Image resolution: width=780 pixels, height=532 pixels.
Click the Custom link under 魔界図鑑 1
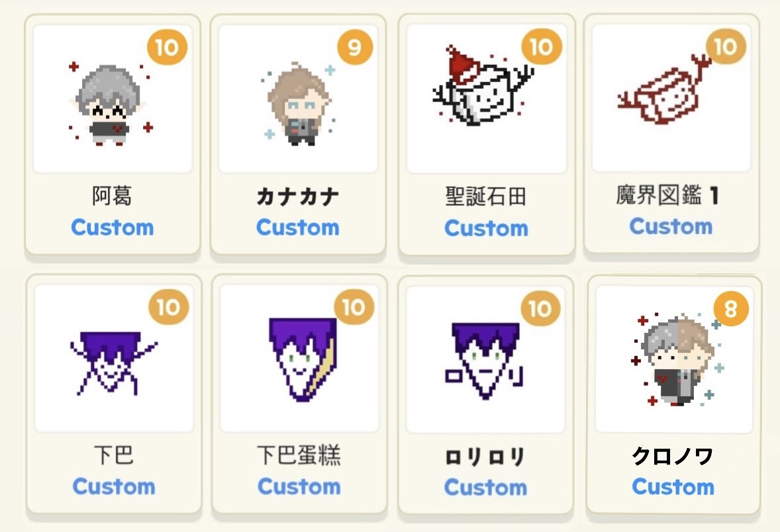(671, 226)
